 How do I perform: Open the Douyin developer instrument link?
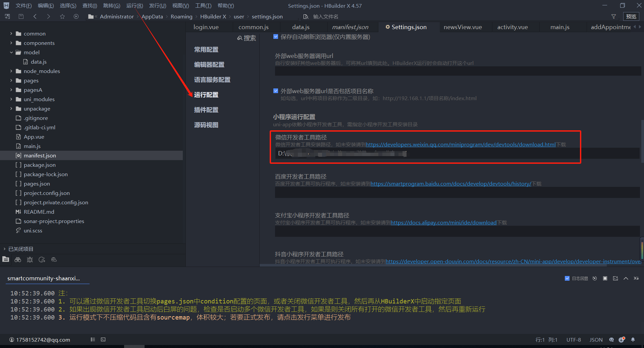click(513, 262)
